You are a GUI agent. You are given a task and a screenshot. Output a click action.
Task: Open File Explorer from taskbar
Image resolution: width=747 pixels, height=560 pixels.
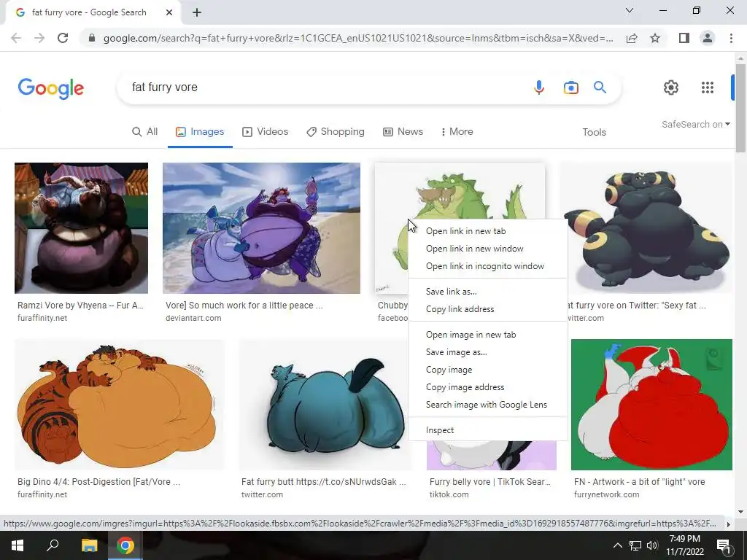[x=89, y=545]
